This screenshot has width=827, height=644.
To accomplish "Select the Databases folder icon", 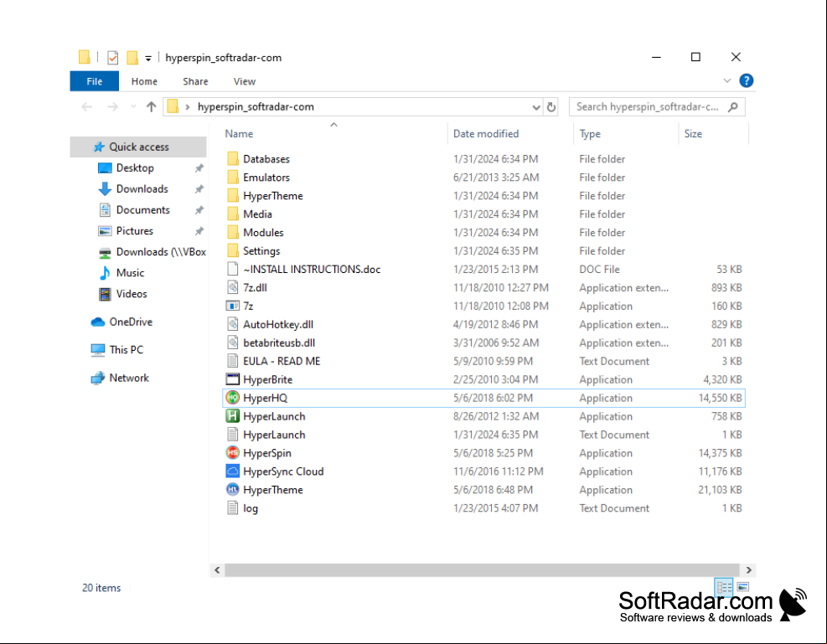I will [233, 158].
